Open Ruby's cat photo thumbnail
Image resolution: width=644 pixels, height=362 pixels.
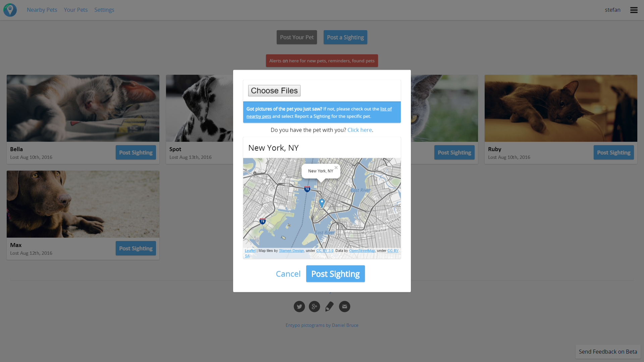click(560, 108)
